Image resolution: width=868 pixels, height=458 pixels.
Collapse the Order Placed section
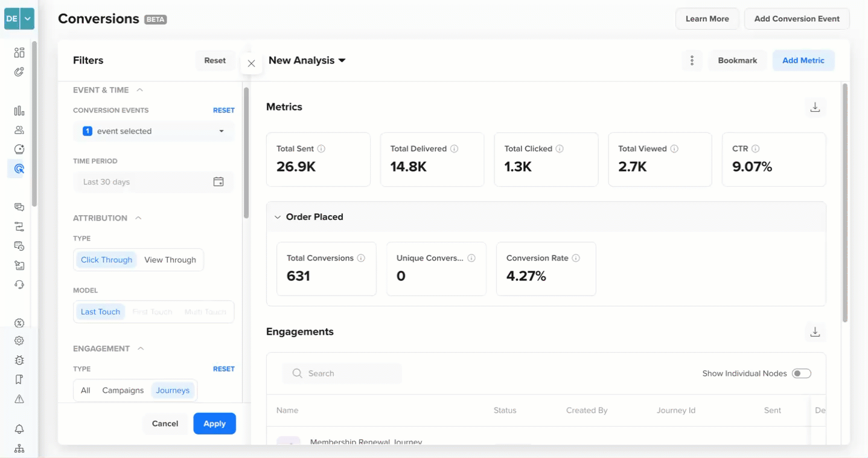point(278,217)
